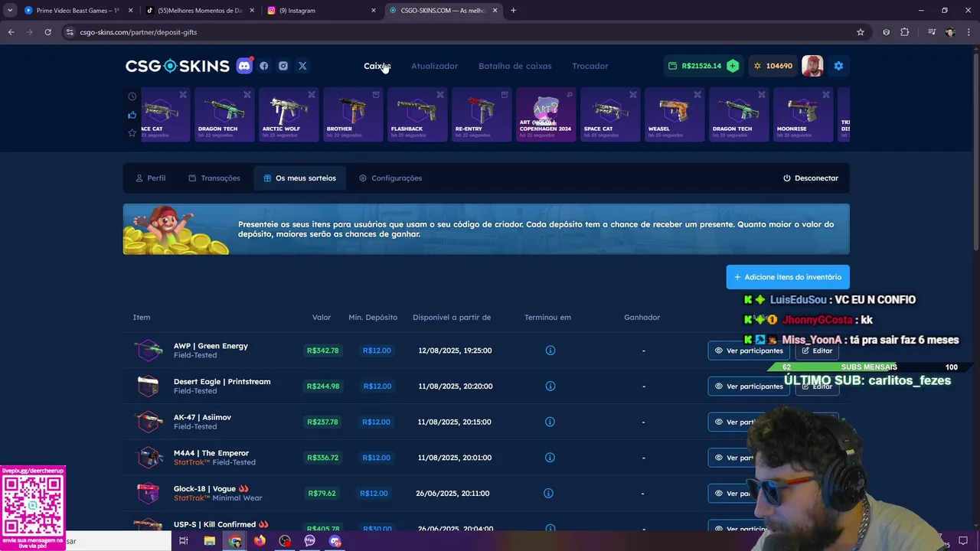Go back in browser history
This screenshot has width=980, height=551.
point(11,32)
